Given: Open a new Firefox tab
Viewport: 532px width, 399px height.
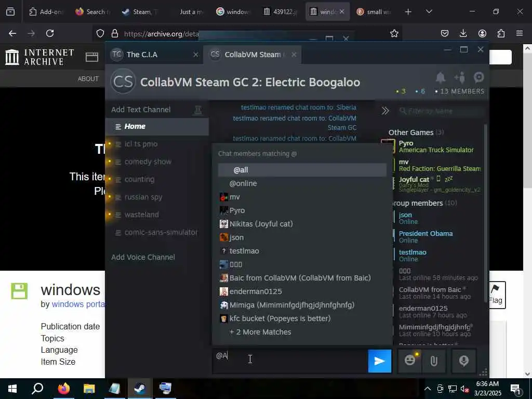Looking at the screenshot, I should coord(408,12).
